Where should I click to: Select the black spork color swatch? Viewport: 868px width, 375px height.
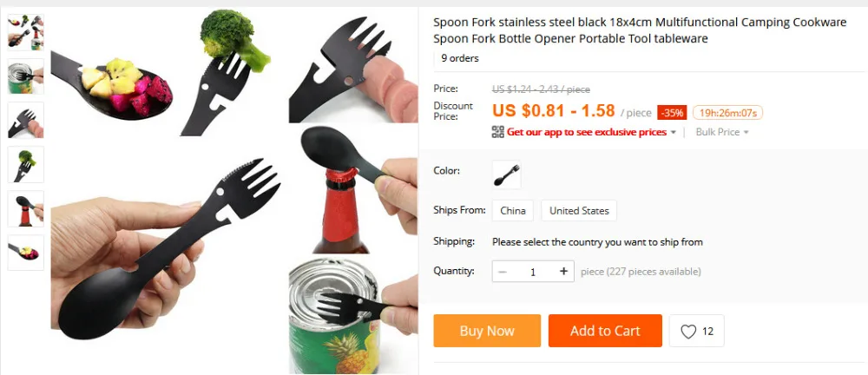tap(507, 174)
